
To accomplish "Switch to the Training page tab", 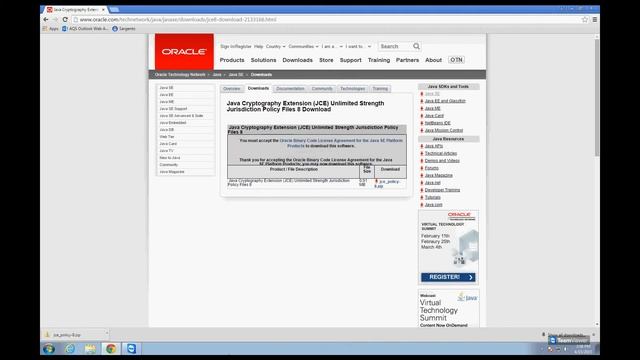I will [380, 89].
